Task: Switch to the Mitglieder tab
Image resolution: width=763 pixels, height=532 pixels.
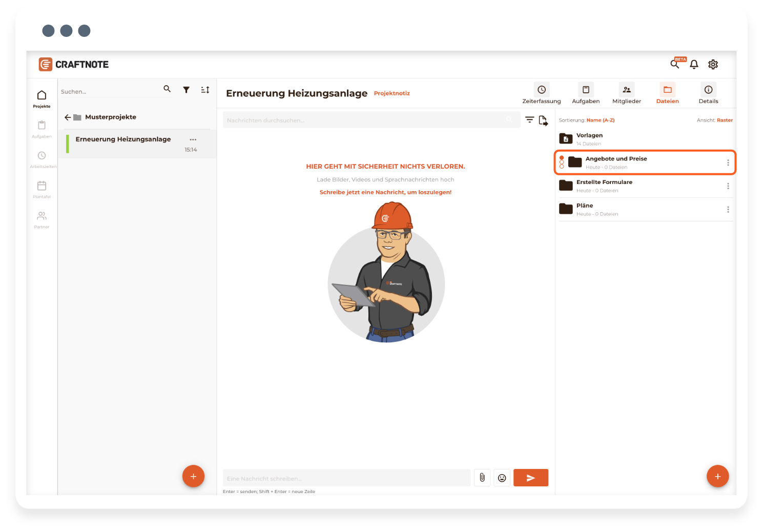Action: click(626, 94)
